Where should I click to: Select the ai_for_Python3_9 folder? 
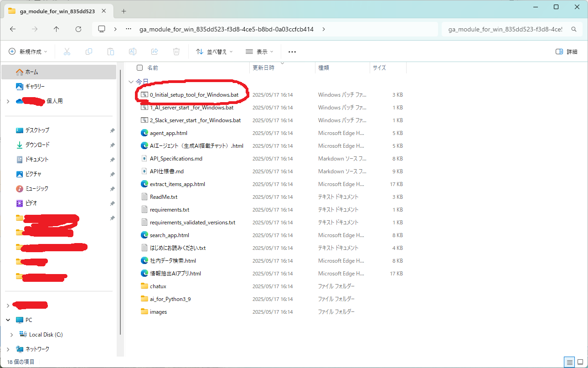(x=170, y=299)
